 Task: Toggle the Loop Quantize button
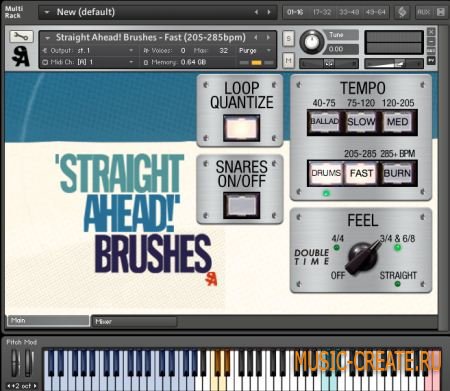tap(242, 128)
